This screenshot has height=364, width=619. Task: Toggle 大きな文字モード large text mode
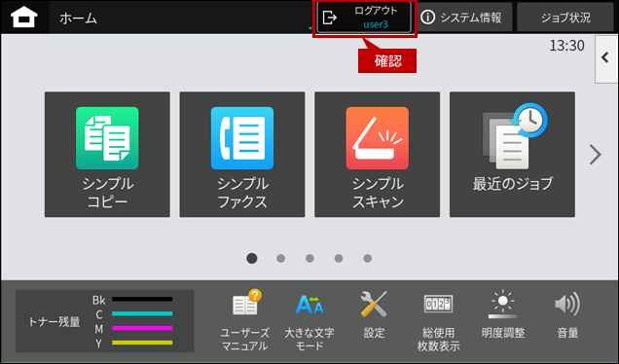[309, 320]
